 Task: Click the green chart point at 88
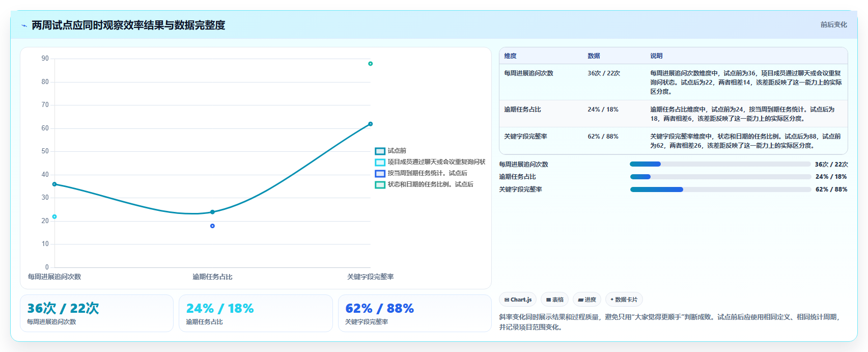pos(370,64)
